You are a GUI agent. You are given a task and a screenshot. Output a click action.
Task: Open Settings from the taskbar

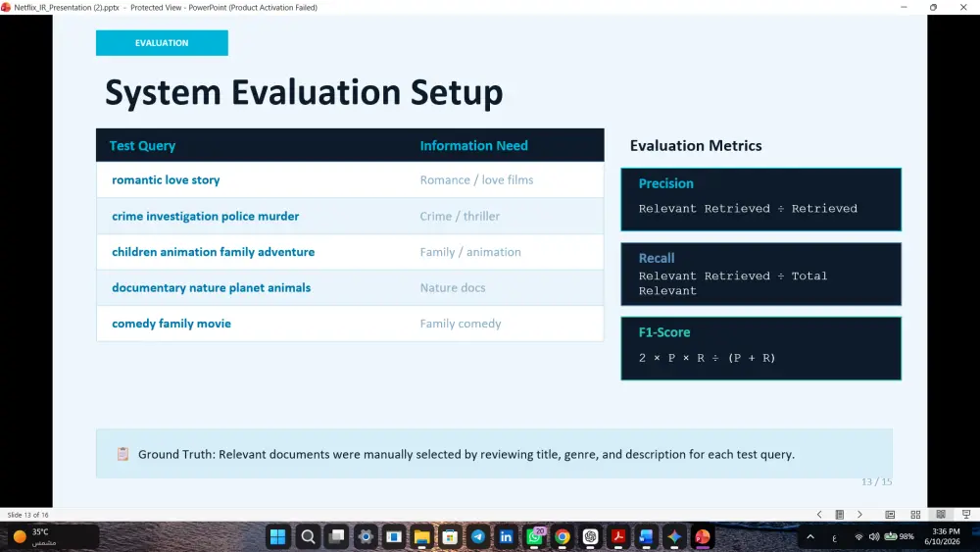(366, 537)
